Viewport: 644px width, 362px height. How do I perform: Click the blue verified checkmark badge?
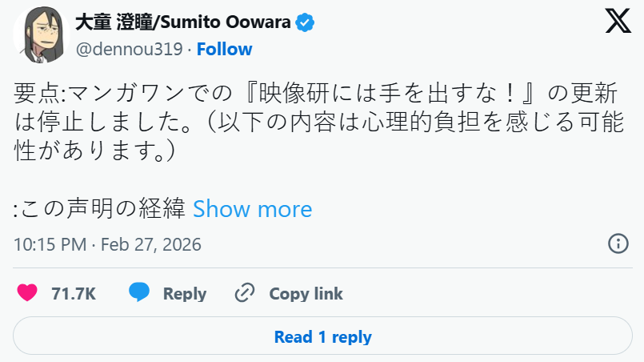click(306, 22)
